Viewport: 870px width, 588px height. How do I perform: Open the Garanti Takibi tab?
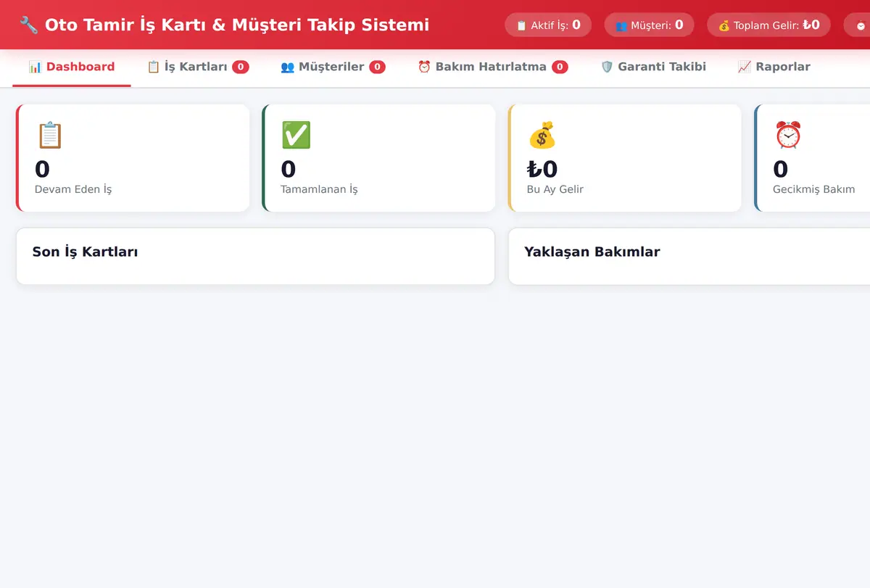pyautogui.click(x=653, y=67)
